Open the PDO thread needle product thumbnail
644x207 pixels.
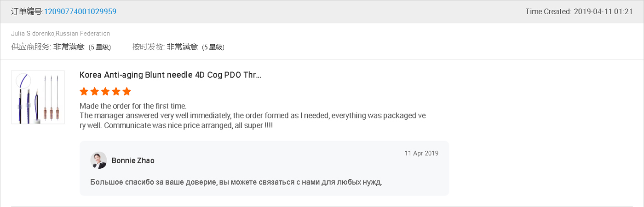tap(38, 97)
